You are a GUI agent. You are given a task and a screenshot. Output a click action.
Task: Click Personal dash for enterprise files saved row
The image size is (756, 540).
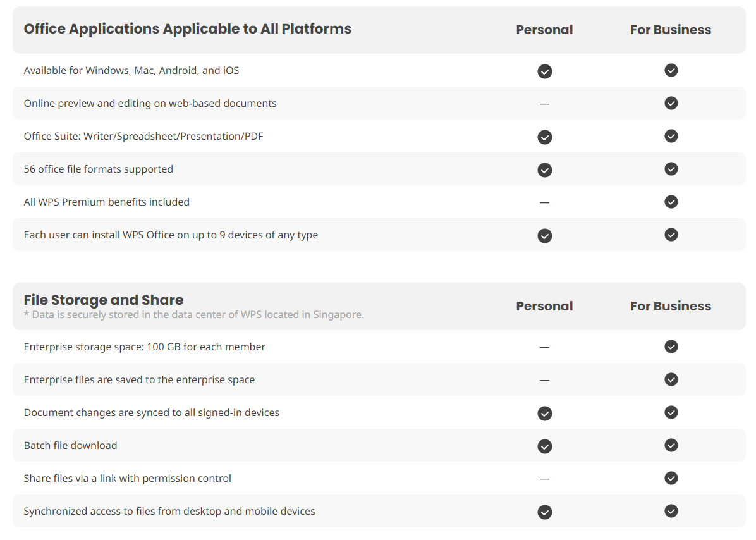point(544,380)
